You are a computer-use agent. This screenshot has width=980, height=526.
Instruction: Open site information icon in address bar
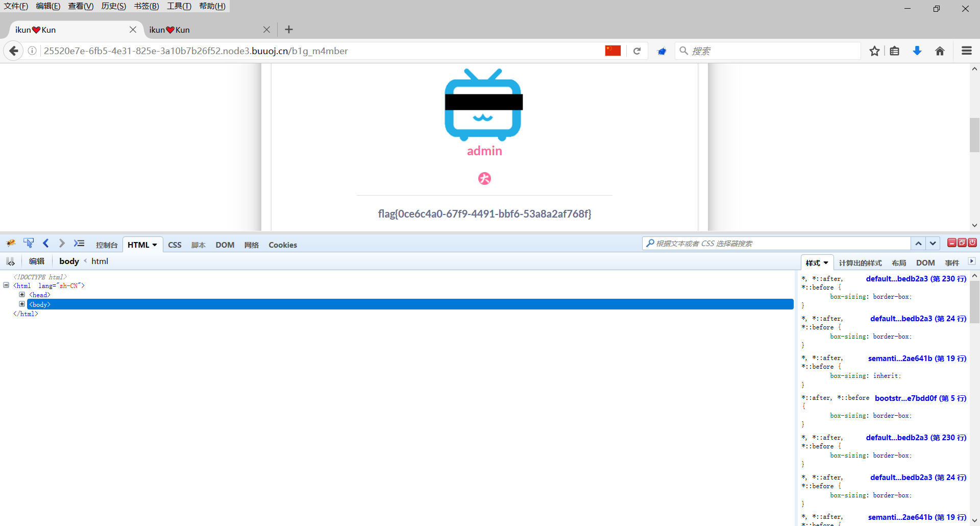tap(32, 51)
